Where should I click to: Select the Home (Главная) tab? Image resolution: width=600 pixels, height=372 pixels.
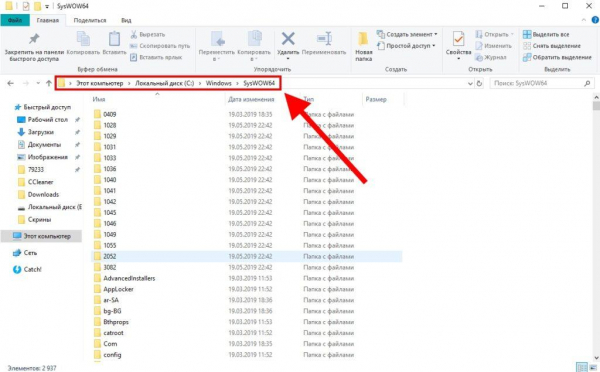pyautogui.click(x=48, y=20)
